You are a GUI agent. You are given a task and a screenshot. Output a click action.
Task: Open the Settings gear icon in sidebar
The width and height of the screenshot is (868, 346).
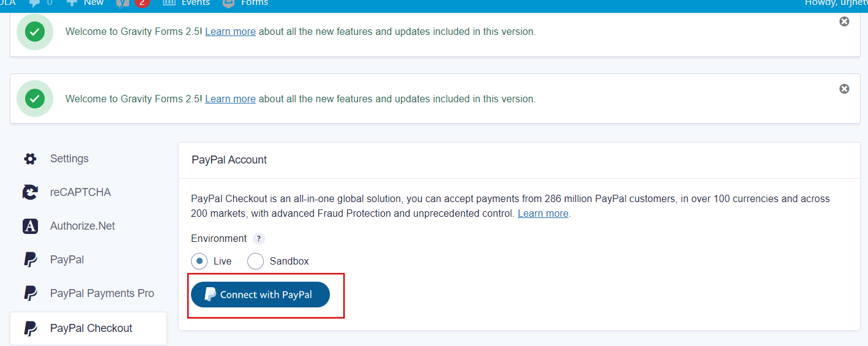point(30,159)
